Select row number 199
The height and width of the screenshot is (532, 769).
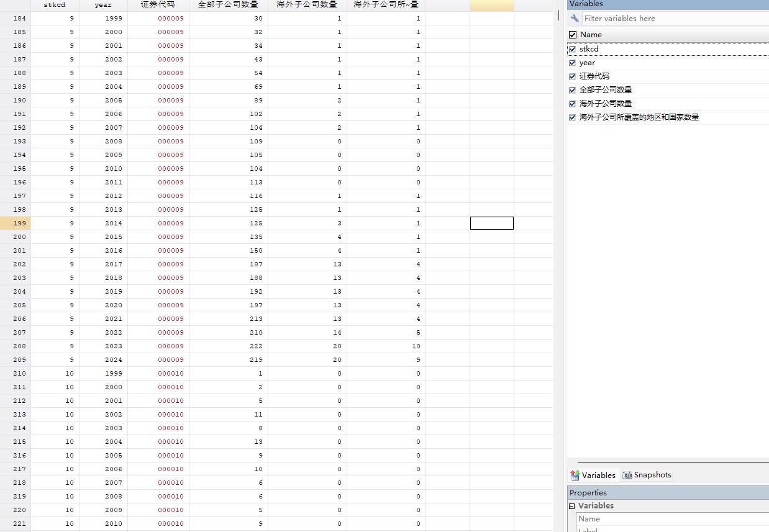(x=16, y=223)
